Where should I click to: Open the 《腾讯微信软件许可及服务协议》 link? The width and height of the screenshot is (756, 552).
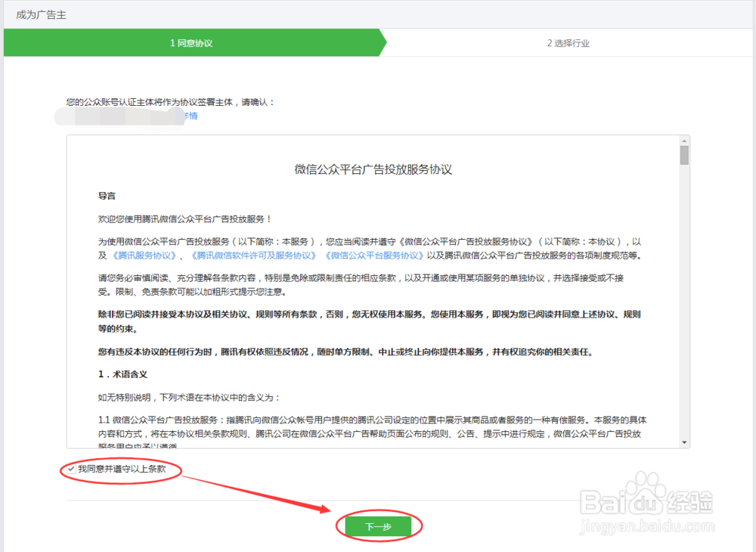click(253, 256)
